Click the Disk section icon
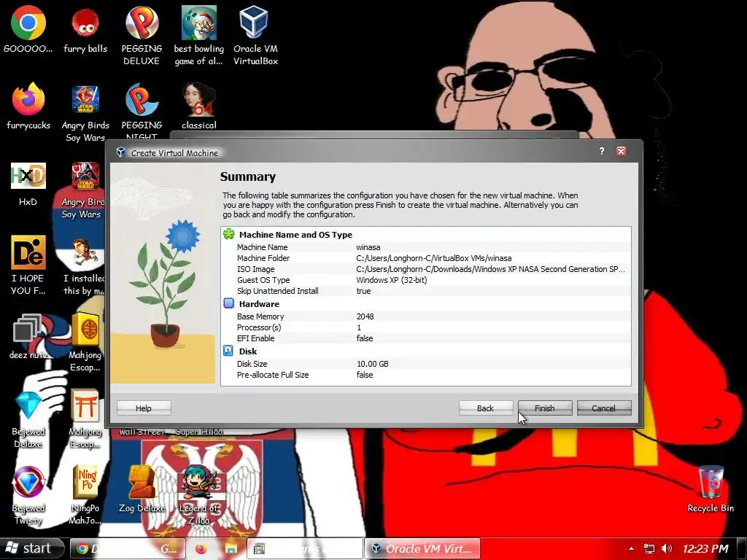Viewport: 747px width, 560px height. click(x=228, y=351)
